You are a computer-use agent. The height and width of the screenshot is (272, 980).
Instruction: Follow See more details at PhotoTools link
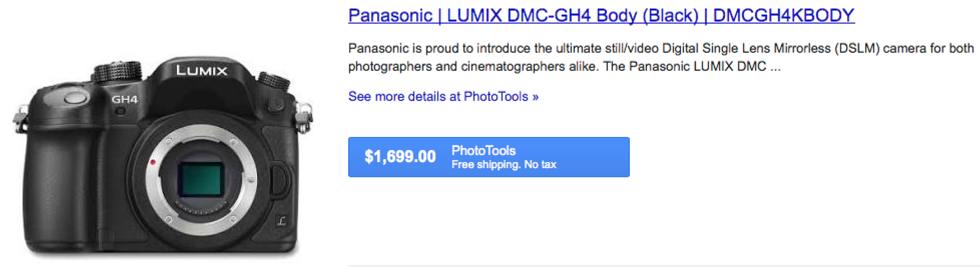(443, 97)
